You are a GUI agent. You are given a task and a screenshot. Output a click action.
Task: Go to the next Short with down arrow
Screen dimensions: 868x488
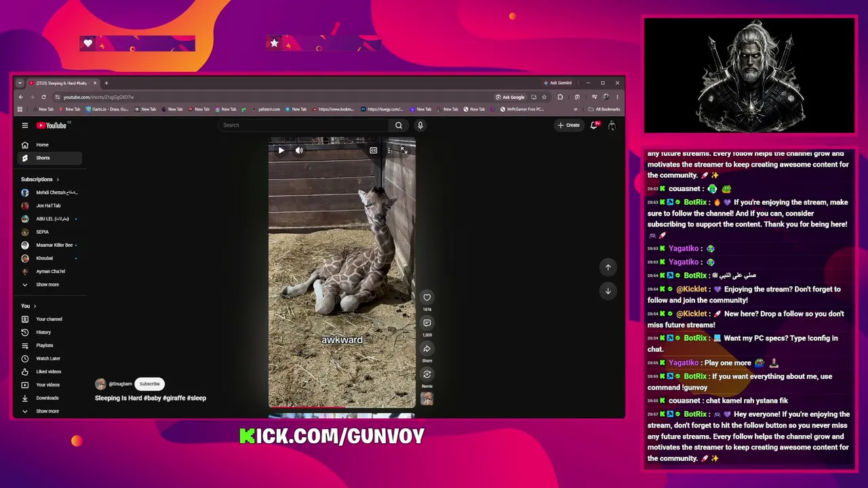608,291
